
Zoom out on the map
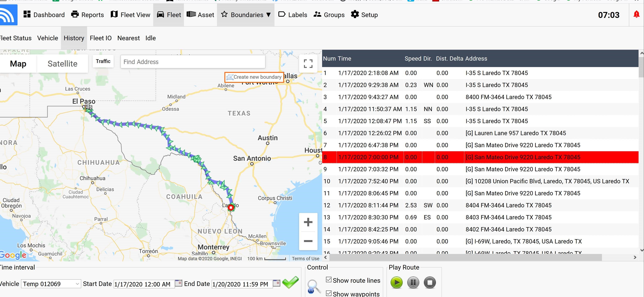[308, 241]
